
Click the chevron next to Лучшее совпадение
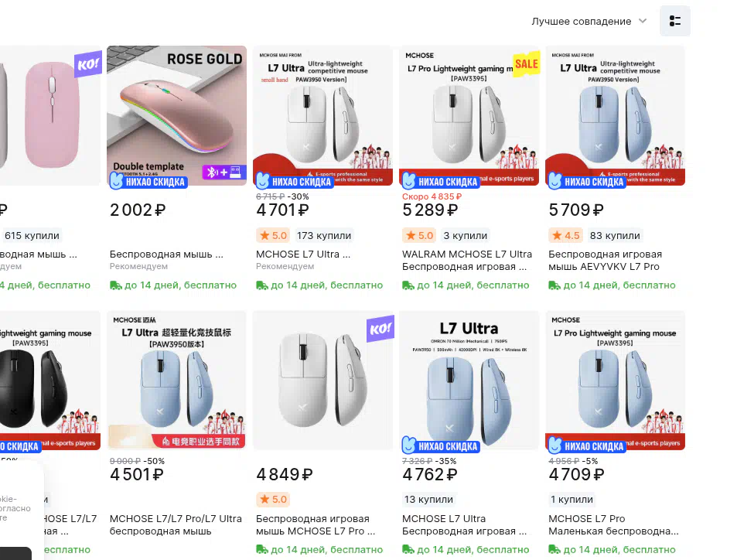[643, 21]
